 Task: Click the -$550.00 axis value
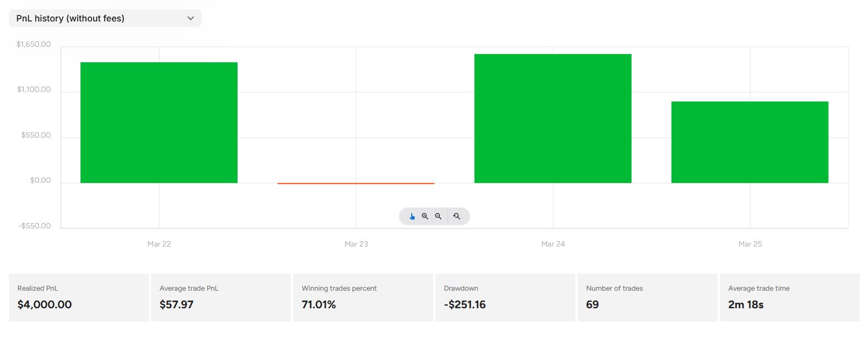[34, 226]
